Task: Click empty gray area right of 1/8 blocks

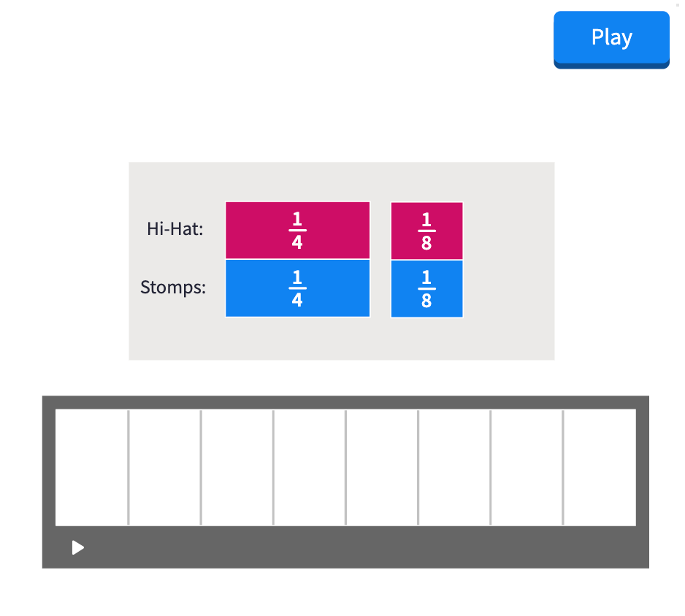Action: tap(508, 260)
